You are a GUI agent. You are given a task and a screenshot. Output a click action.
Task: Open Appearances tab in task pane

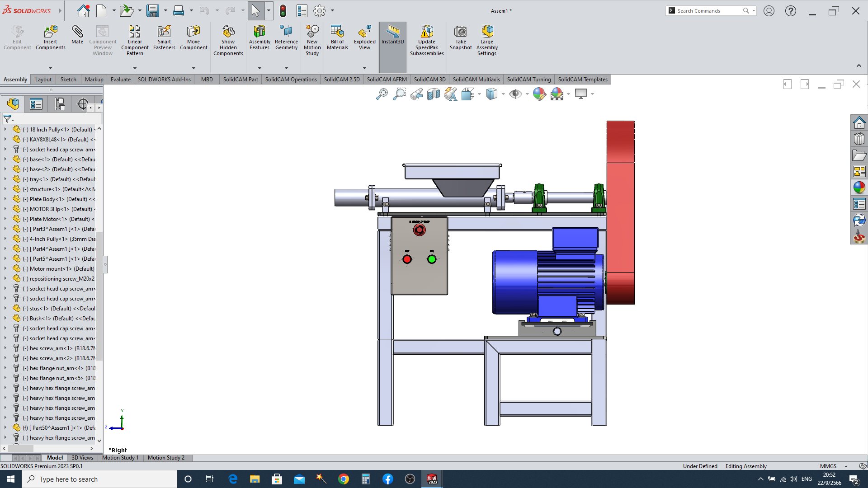tap(859, 188)
